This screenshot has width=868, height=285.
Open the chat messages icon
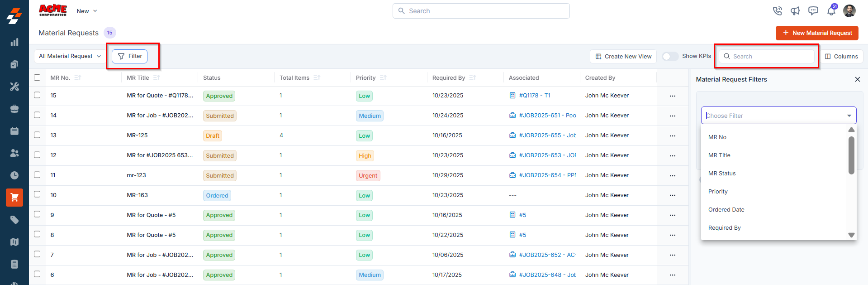pos(813,11)
